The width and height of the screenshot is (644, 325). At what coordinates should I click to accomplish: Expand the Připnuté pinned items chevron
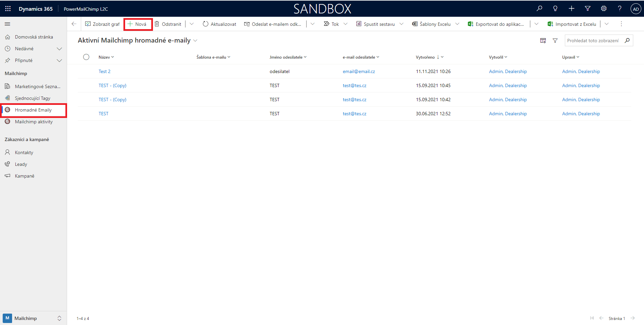59,61
